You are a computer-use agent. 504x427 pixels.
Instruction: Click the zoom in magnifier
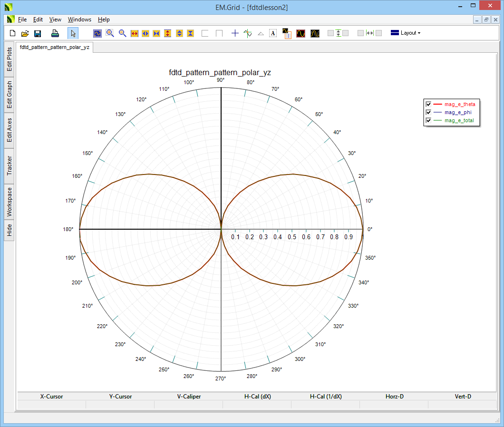[110, 33]
